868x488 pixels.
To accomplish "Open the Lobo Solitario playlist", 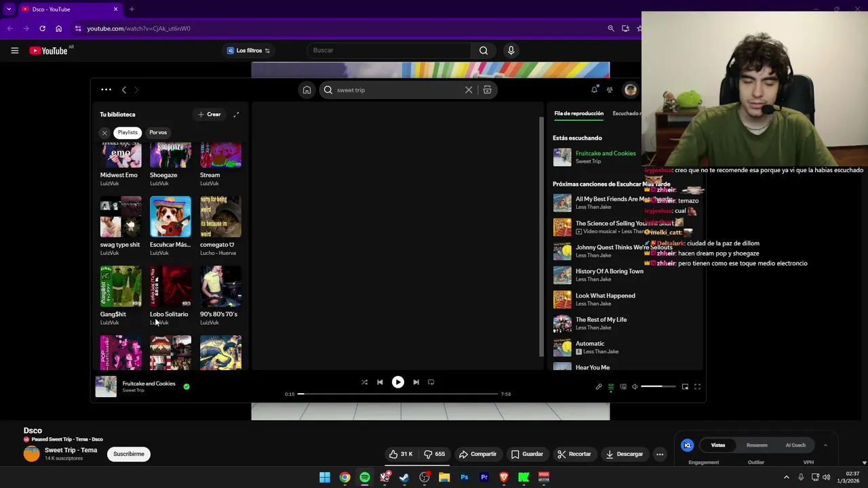I will pyautogui.click(x=170, y=296).
